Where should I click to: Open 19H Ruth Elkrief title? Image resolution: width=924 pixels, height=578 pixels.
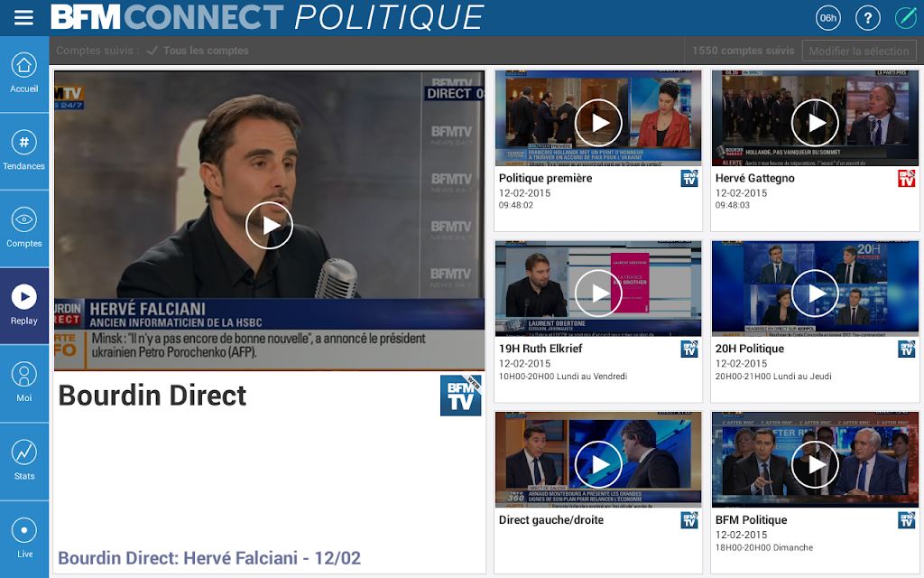pos(541,349)
